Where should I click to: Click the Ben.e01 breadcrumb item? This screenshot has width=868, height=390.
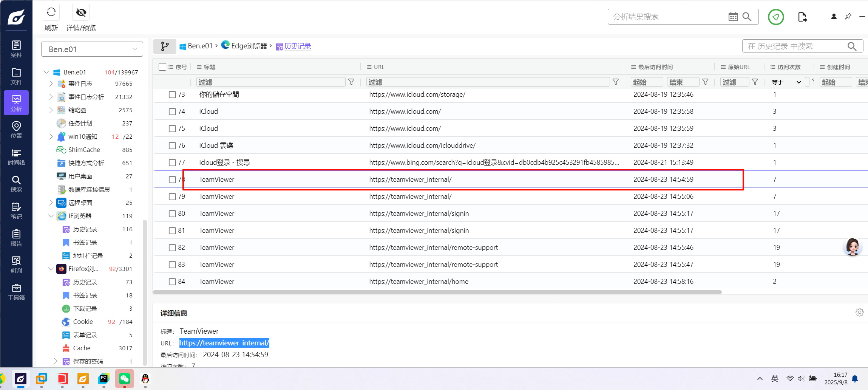196,46
